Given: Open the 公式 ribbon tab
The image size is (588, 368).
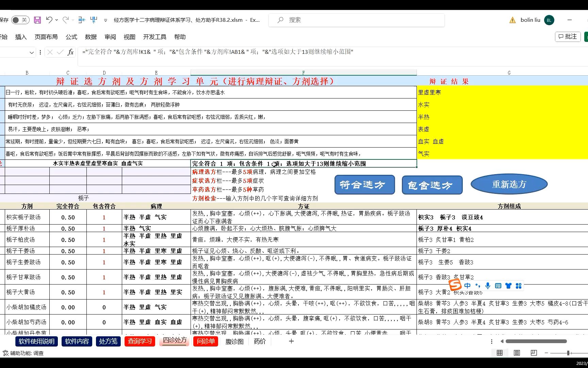Looking at the screenshot, I should 71,37.
